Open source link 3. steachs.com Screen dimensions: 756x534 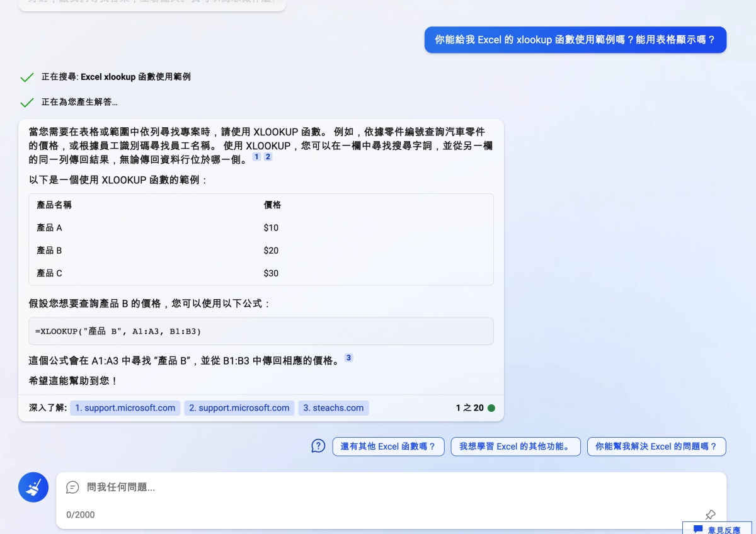[x=333, y=408]
